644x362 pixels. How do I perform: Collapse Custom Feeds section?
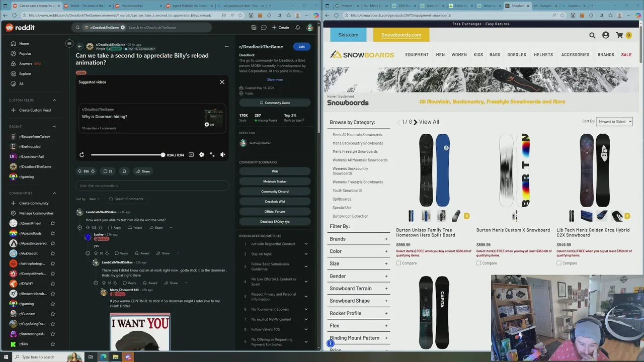54,100
